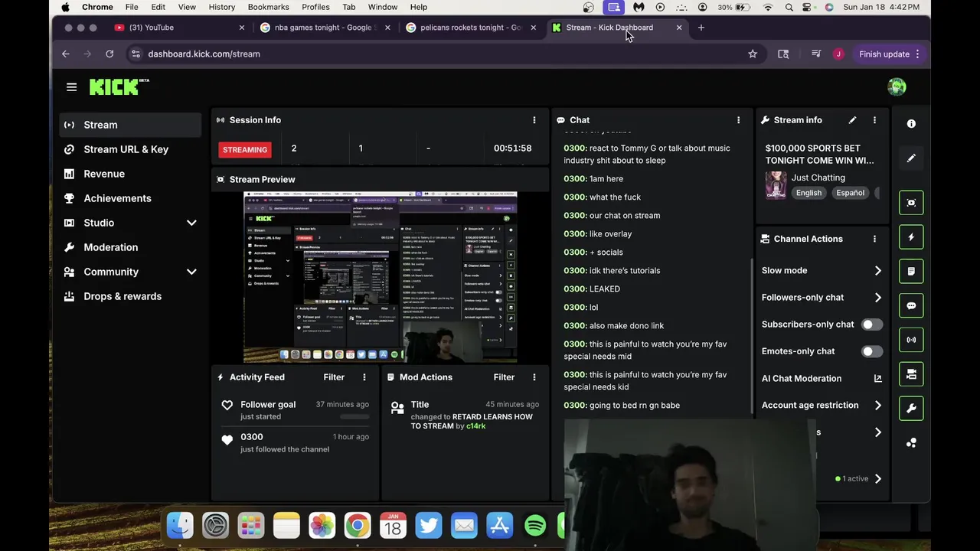Viewport: 980px width, 551px height.
Task: Bookmark this page with the star icon
Action: (x=753, y=54)
